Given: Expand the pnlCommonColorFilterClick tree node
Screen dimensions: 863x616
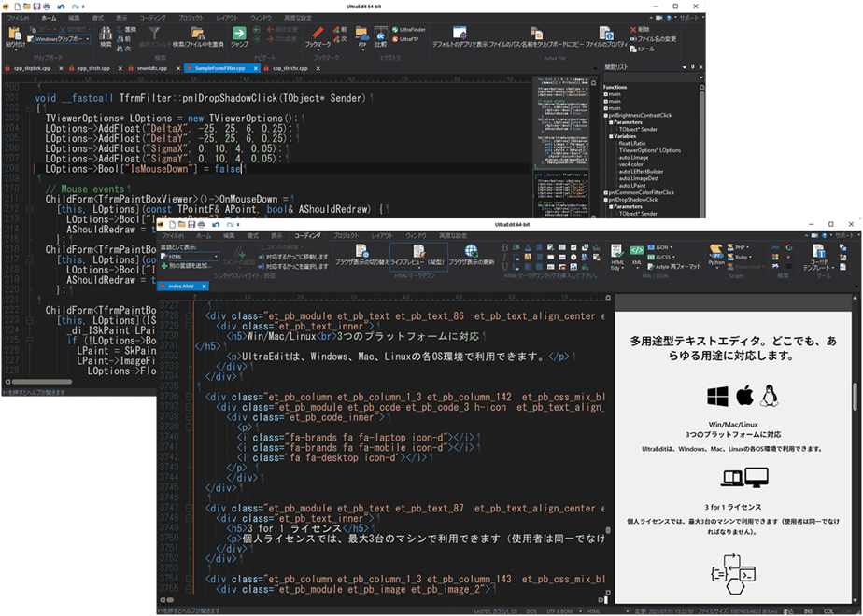Looking at the screenshot, I should [606, 192].
